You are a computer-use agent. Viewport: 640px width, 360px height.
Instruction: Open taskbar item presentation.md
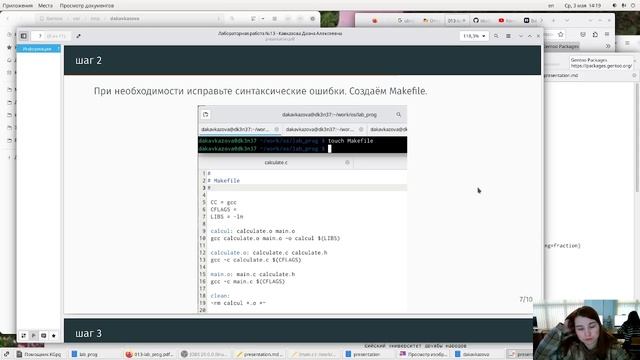[x=259, y=354]
